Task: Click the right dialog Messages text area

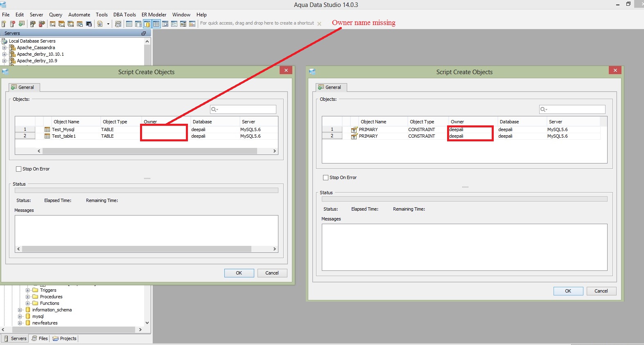Action: tap(464, 247)
